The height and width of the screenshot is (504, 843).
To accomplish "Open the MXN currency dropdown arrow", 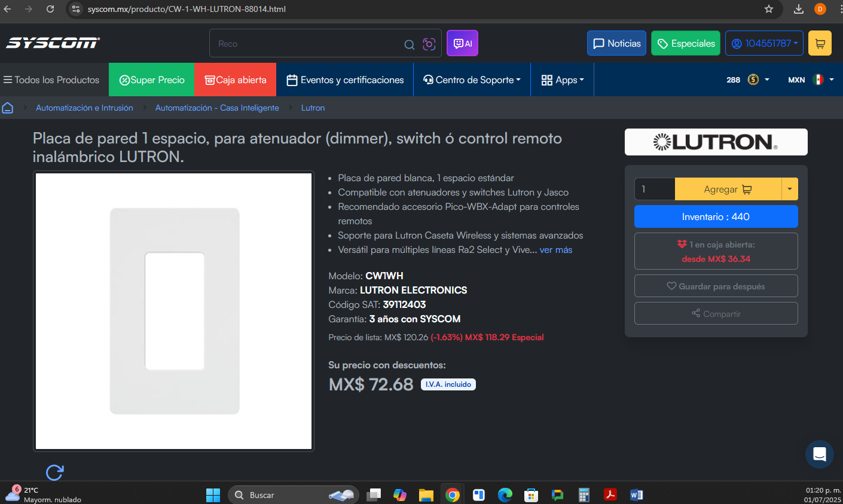I will (x=832, y=80).
